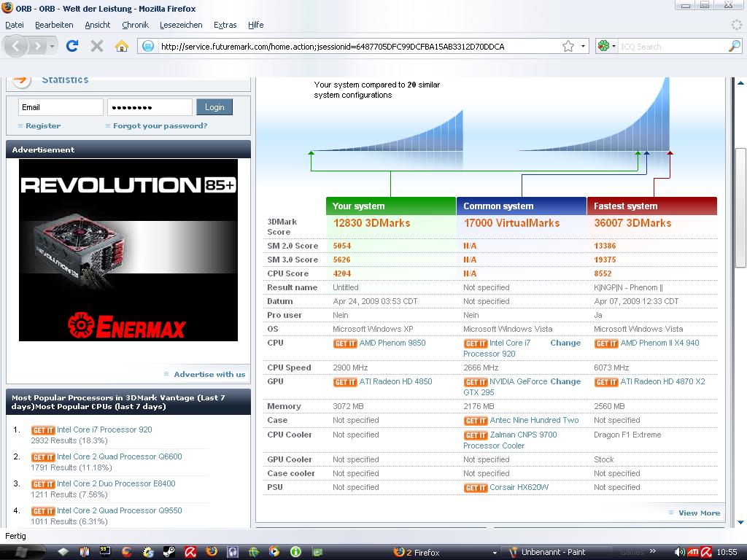This screenshot has width=747, height=560.
Task: Click the ATI tray icon
Action: (x=693, y=553)
